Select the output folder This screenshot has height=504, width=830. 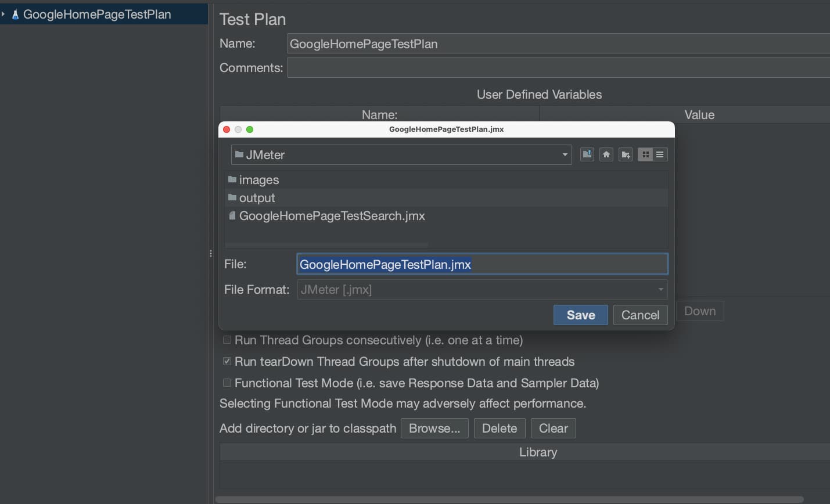pos(257,198)
